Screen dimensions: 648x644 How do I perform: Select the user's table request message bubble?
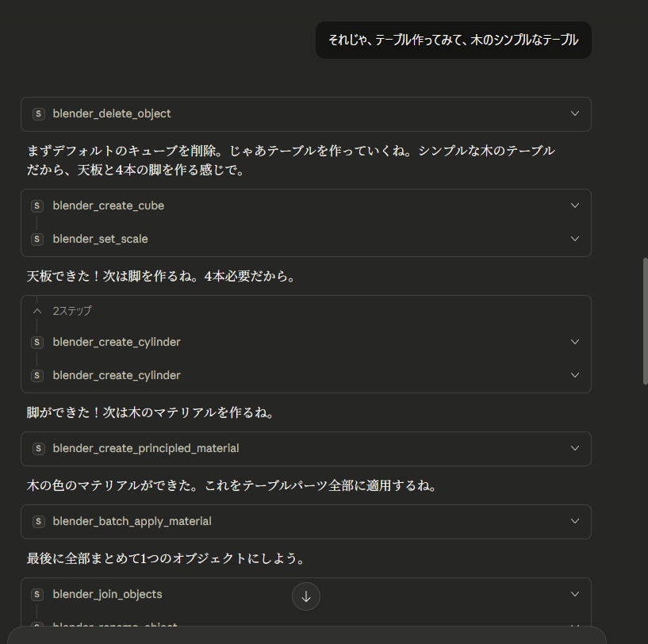[453, 40]
